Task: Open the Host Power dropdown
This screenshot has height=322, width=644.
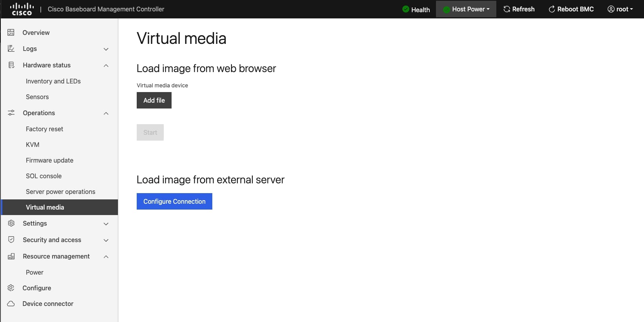Action: [466, 9]
